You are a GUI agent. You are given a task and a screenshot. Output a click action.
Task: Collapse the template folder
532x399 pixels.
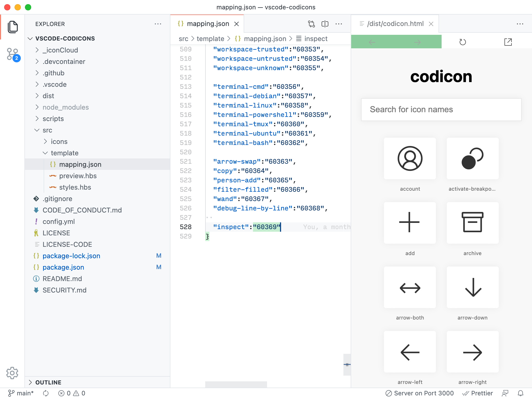pos(64,153)
